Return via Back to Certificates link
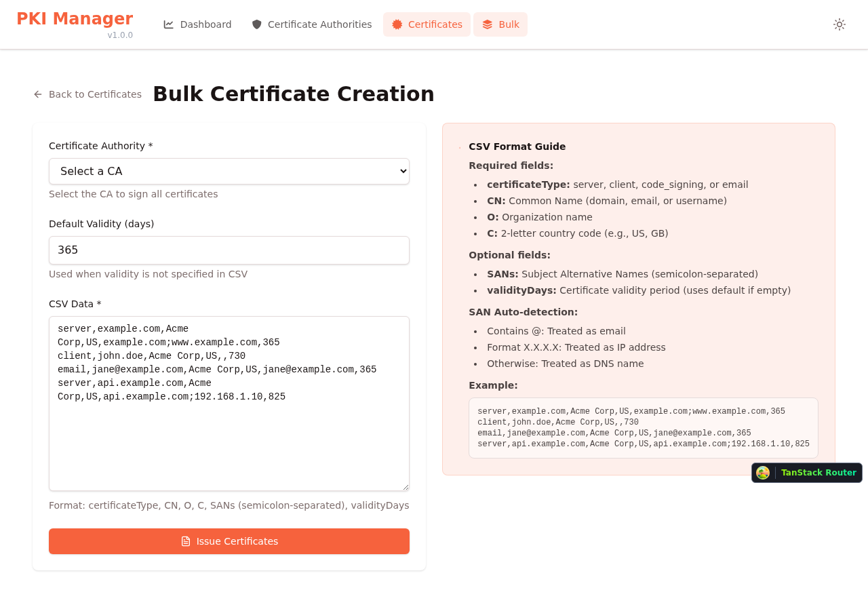868x603 pixels. click(87, 94)
